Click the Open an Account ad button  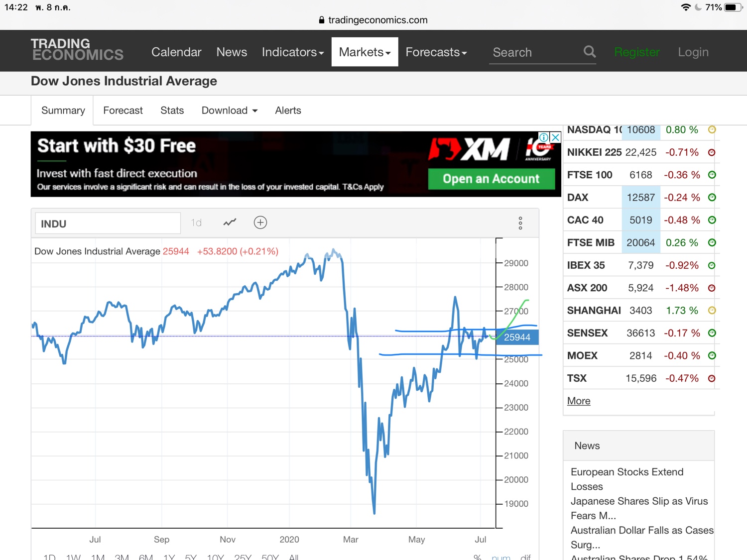(x=492, y=179)
